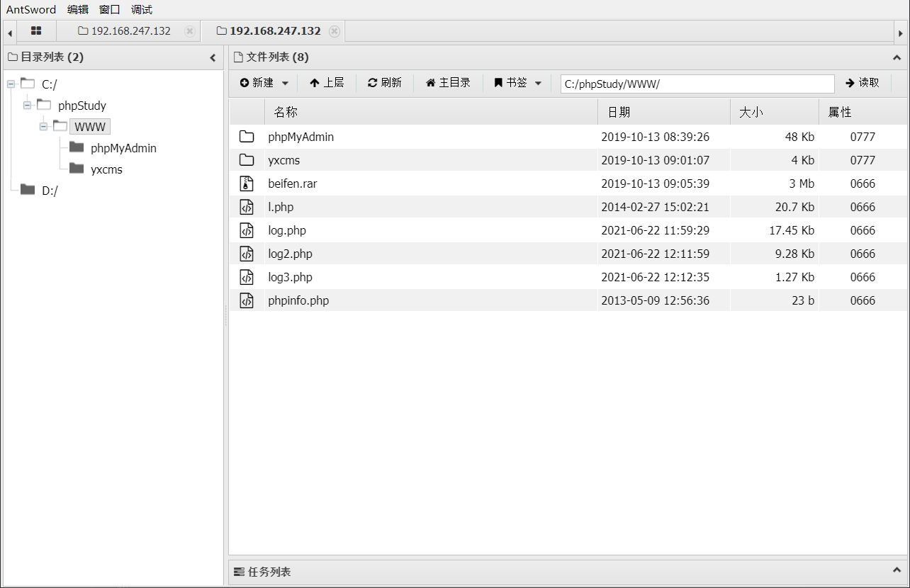Viewport: 910px width, 588px height.
Task: Click date 2021-06-22 11:59:29
Action: tap(656, 230)
